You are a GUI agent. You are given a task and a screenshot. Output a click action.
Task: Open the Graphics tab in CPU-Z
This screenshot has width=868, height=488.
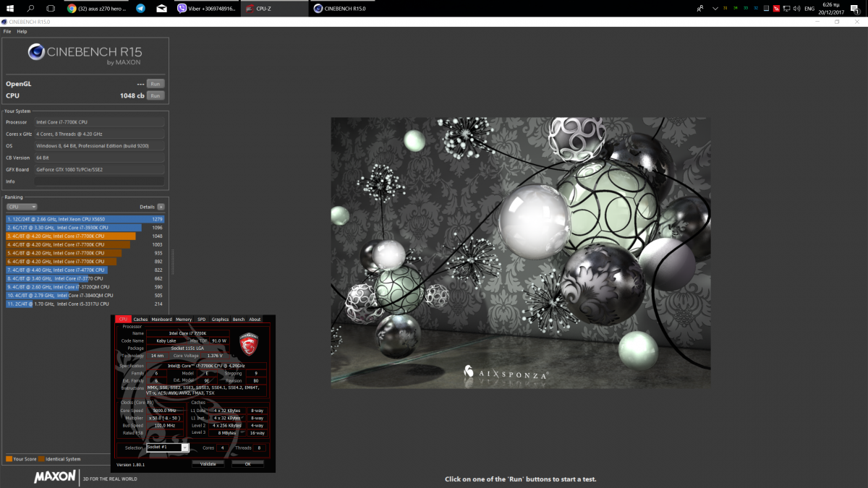220,319
